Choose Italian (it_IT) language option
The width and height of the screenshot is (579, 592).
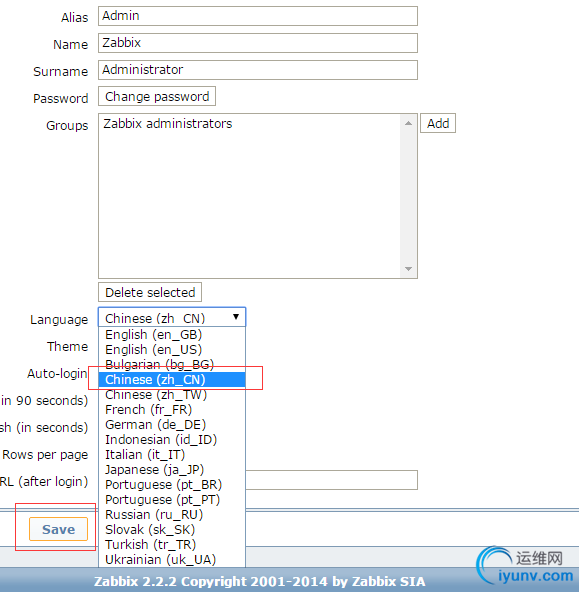(x=172, y=455)
